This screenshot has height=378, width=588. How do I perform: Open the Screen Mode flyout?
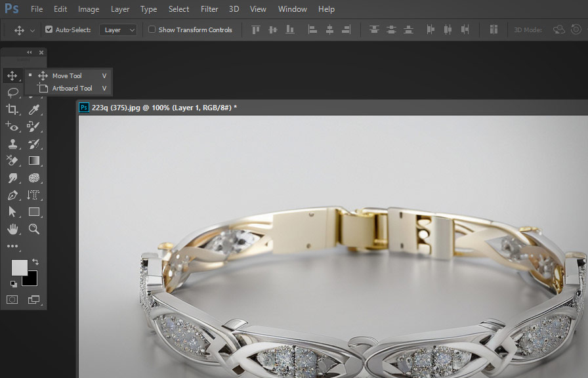coord(34,299)
